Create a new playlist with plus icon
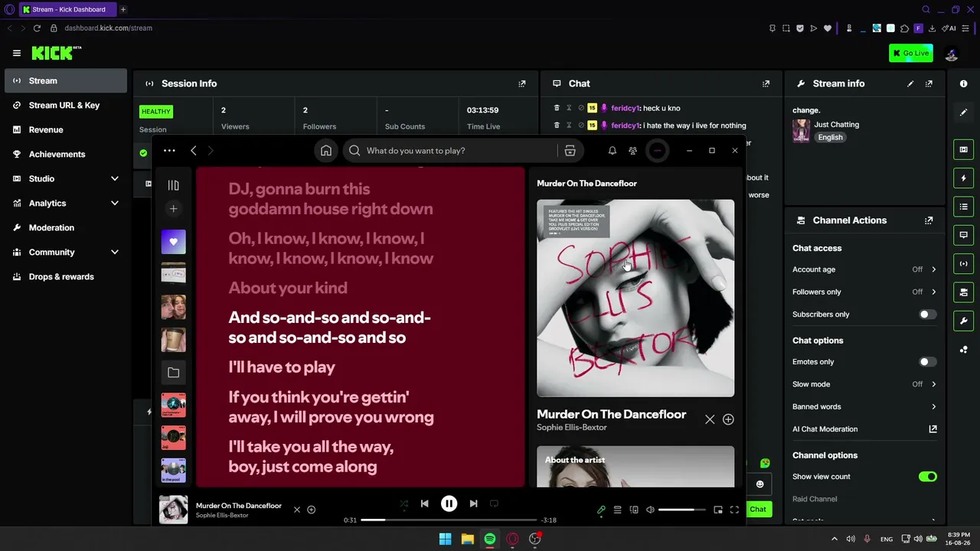The height and width of the screenshot is (551, 980). click(174, 209)
